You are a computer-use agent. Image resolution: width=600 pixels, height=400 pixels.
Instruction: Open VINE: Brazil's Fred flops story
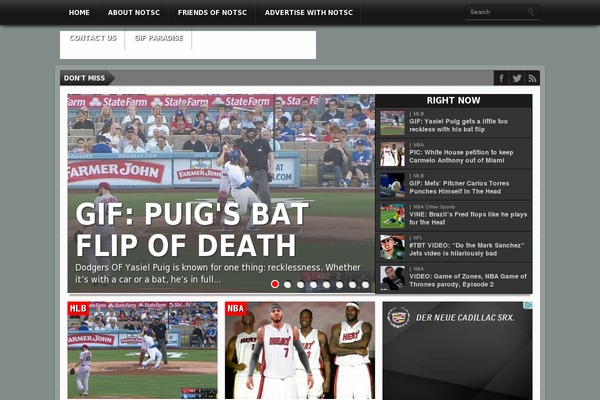(x=468, y=219)
